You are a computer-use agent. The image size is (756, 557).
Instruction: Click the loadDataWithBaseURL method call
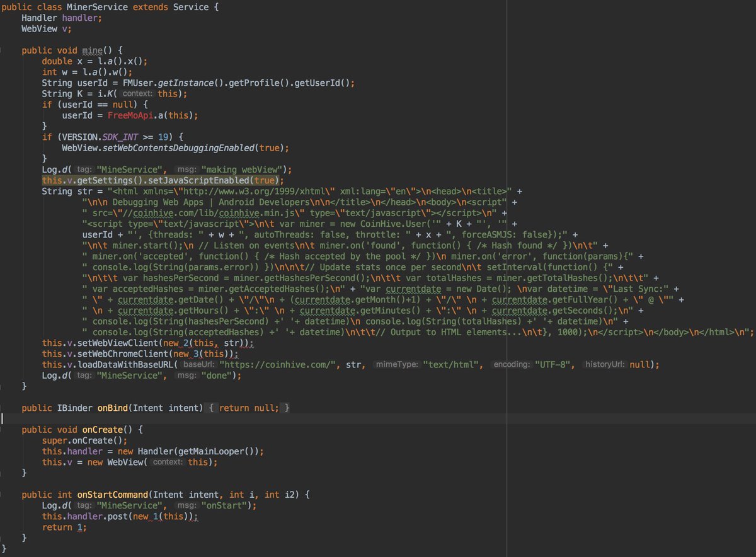(123, 365)
